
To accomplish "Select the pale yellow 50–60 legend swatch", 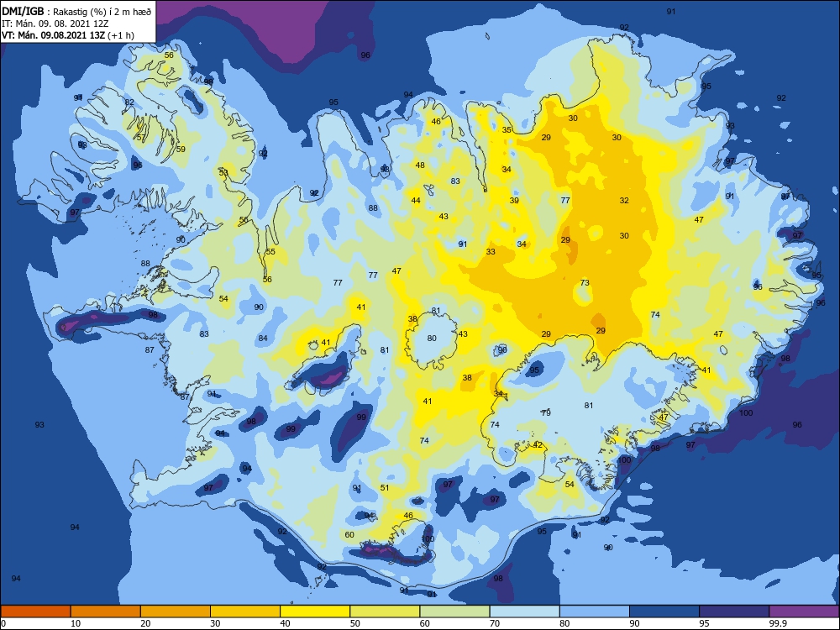I will 385,612.
